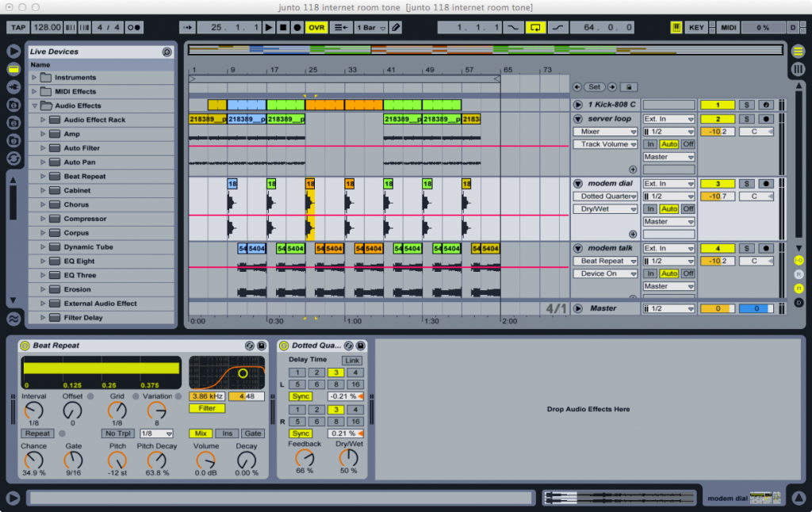Open File Browser 1 icon
This screenshot has height=512, width=812.
pyautogui.click(x=13, y=105)
